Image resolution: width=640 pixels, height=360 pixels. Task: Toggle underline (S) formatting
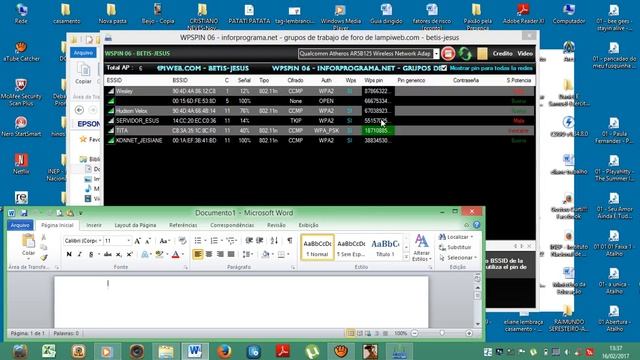91,254
